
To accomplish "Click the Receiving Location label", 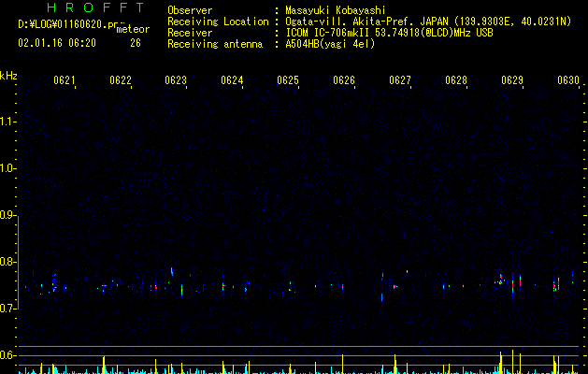I will click(x=218, y=22).
